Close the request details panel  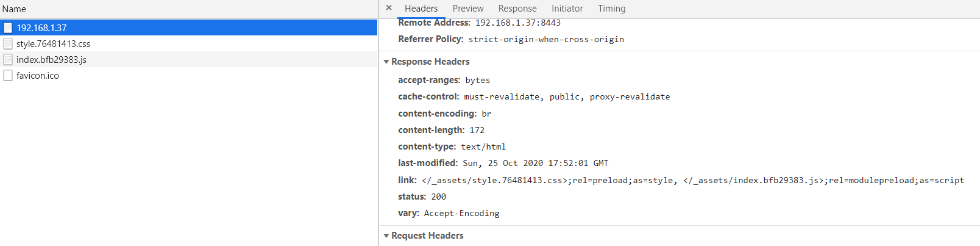[389, 8]
